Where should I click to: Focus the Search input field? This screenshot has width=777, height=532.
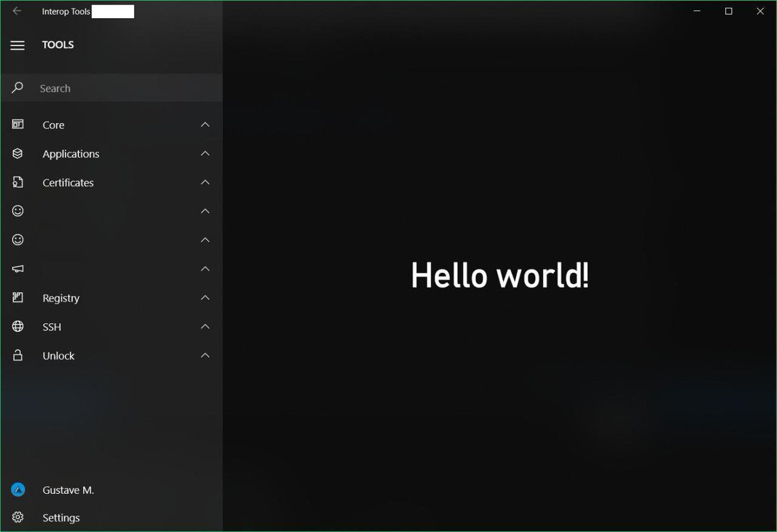(x=111, y=88)
